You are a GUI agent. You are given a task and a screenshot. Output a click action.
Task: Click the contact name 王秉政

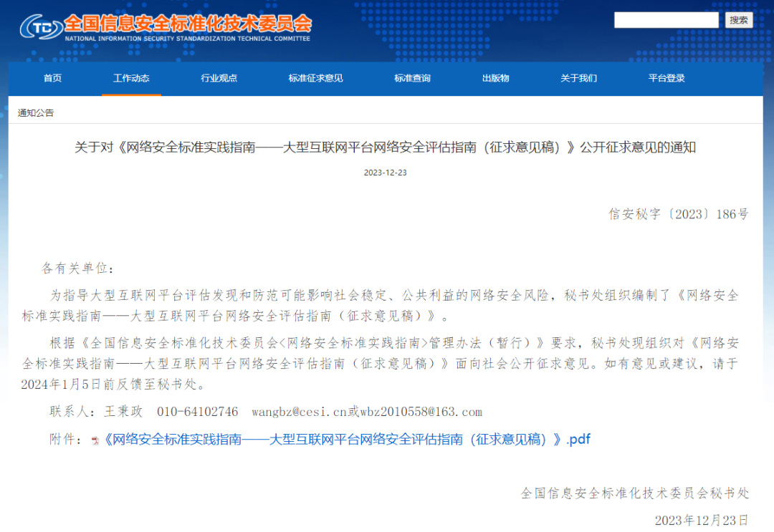coord(123,412)
